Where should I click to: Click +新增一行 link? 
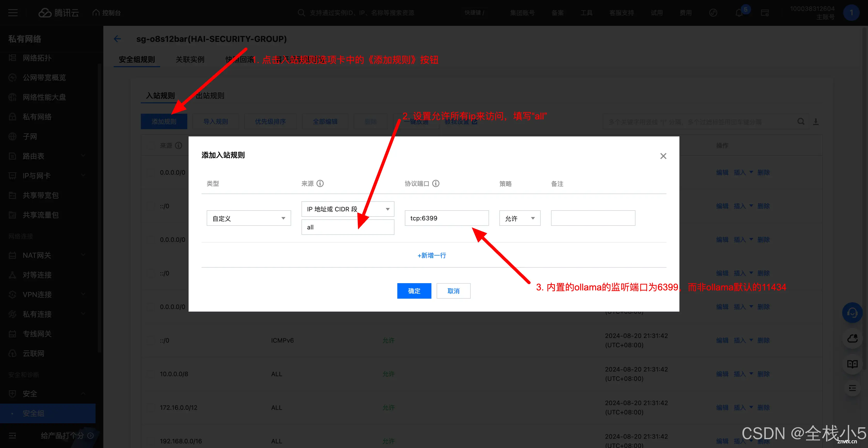[432, 255]
